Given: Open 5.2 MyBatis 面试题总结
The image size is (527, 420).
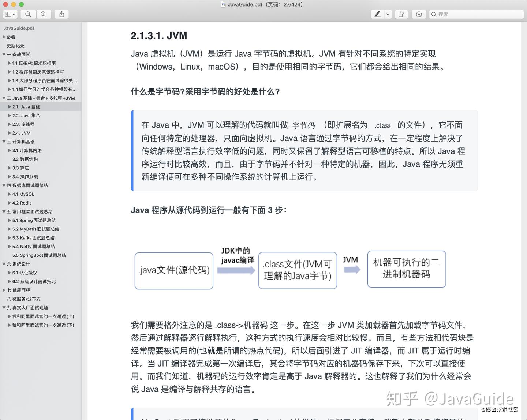Looking at the screenshot, I should pyautogui.click(x=36, y=229).
